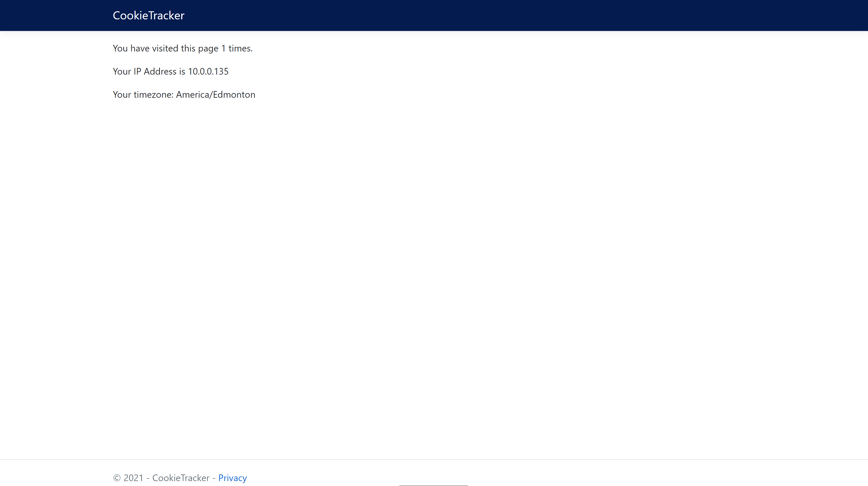The height and width of the screenshot is (486, 868).
Task: Select the timezone line America/Edmonton
Action: pos(184,94)
